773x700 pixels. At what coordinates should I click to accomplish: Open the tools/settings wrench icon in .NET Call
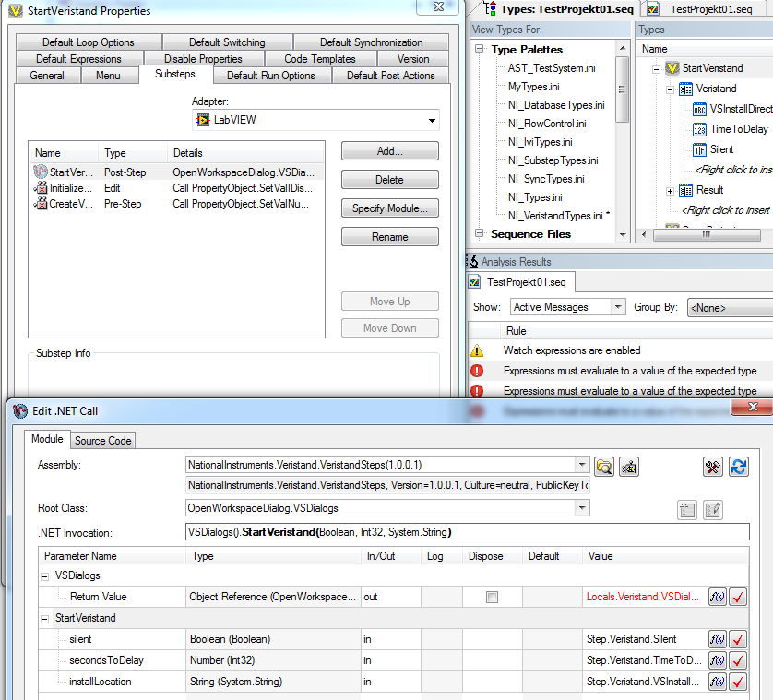click(x=712, y=467)
